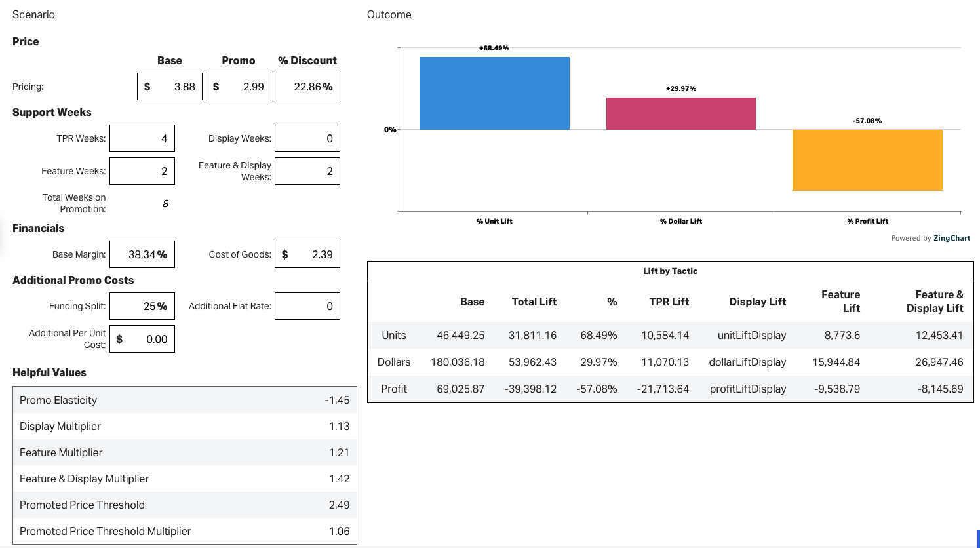Click the Cost of Goods input showing 2.39
Image resolution: width=980 pixels, height=548 pixels.
(x=307, y=254)
